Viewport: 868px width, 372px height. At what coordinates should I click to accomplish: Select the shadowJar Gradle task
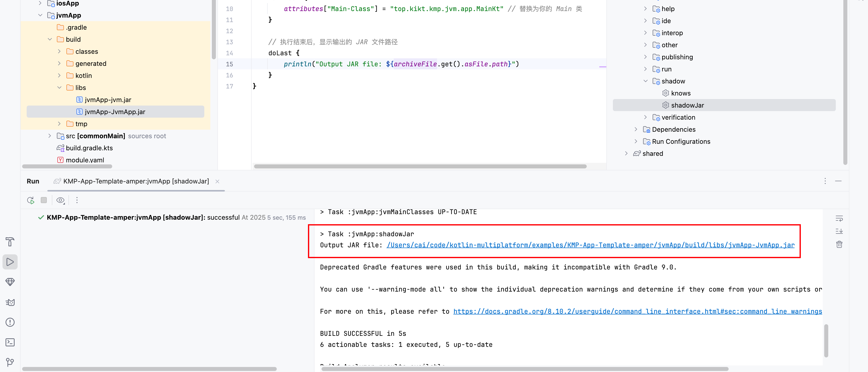pyautogui.click(x=724, y=105)
